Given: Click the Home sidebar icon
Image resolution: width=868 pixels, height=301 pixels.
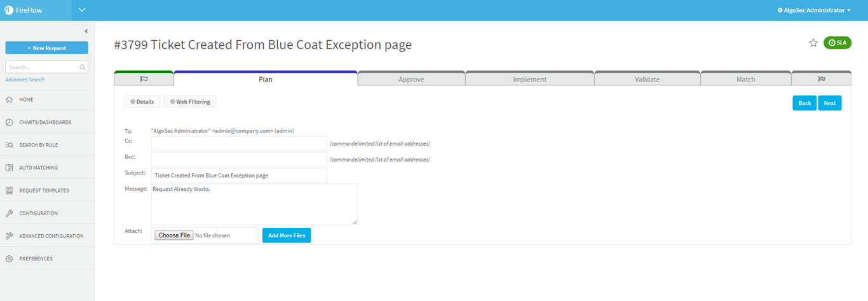Looking at the screenshot, I should pos(10,100).
